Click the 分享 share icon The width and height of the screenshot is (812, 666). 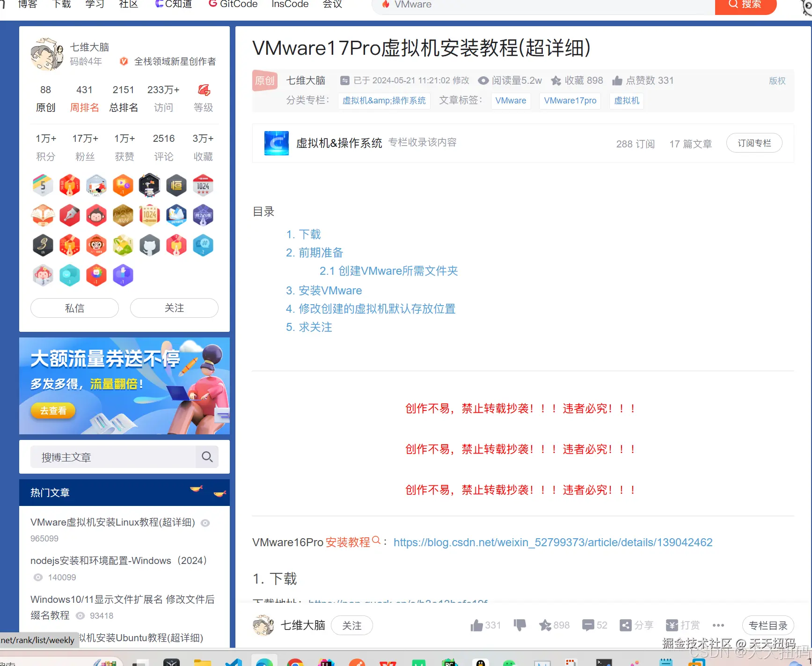coord(626,625)
